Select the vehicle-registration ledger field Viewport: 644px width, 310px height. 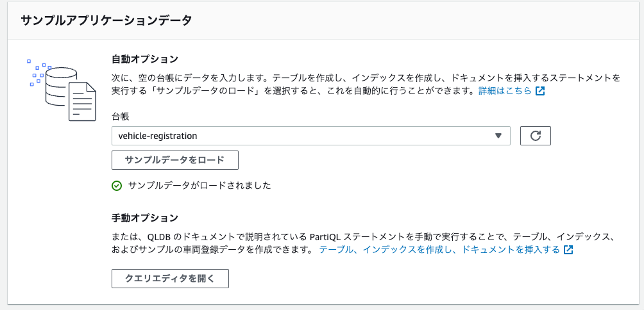(311, 136)
